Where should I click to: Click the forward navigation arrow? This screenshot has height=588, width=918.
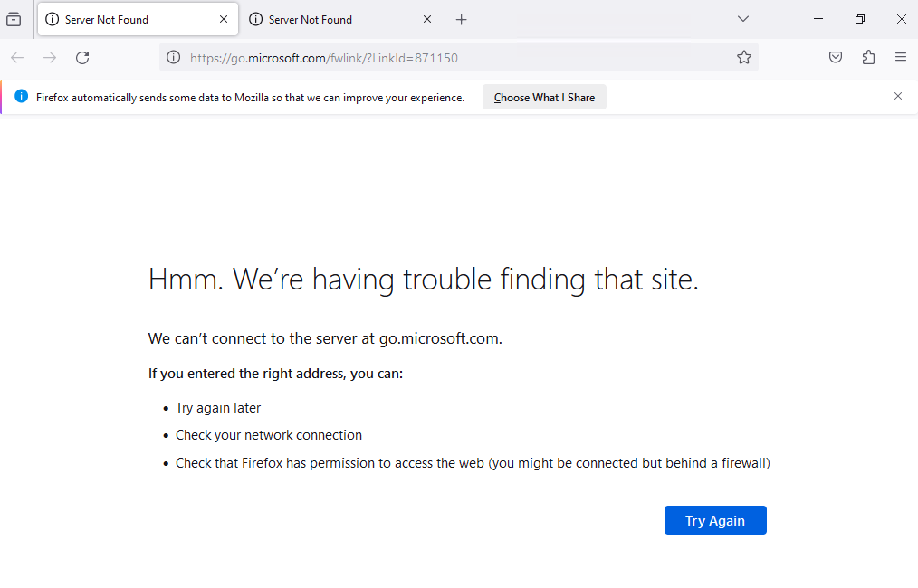[x=50, y=58]
